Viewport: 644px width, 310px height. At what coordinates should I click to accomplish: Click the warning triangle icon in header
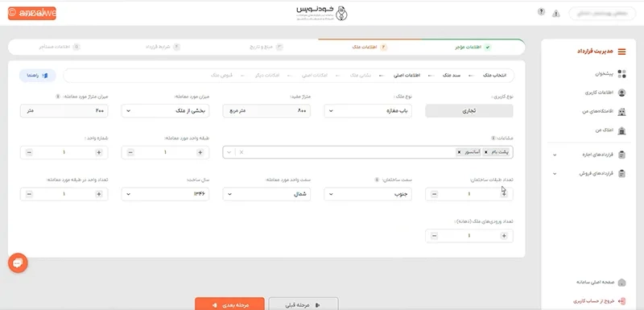[556, 14]
